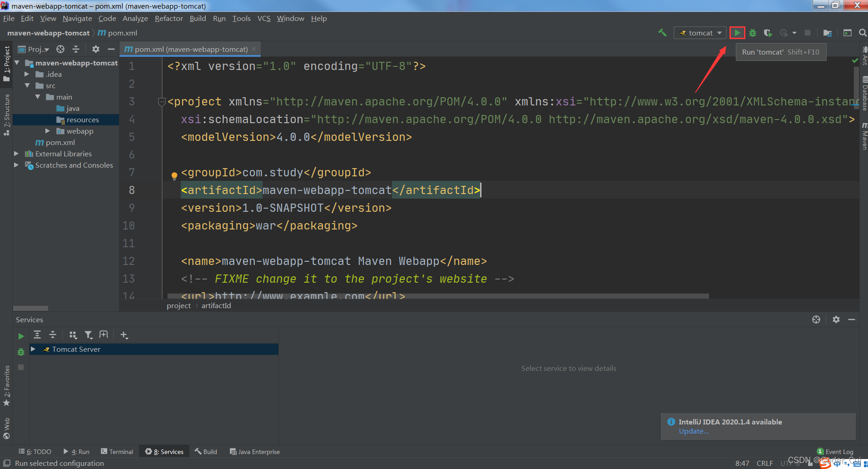
Task: Toggle the Database side panel
Action: click(x=864, y=94)
